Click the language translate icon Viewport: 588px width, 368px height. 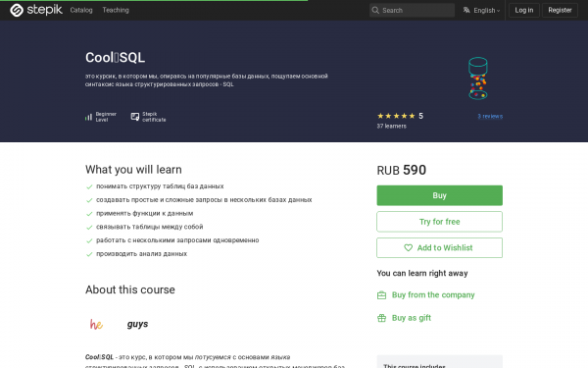click(x=466, y=10)
